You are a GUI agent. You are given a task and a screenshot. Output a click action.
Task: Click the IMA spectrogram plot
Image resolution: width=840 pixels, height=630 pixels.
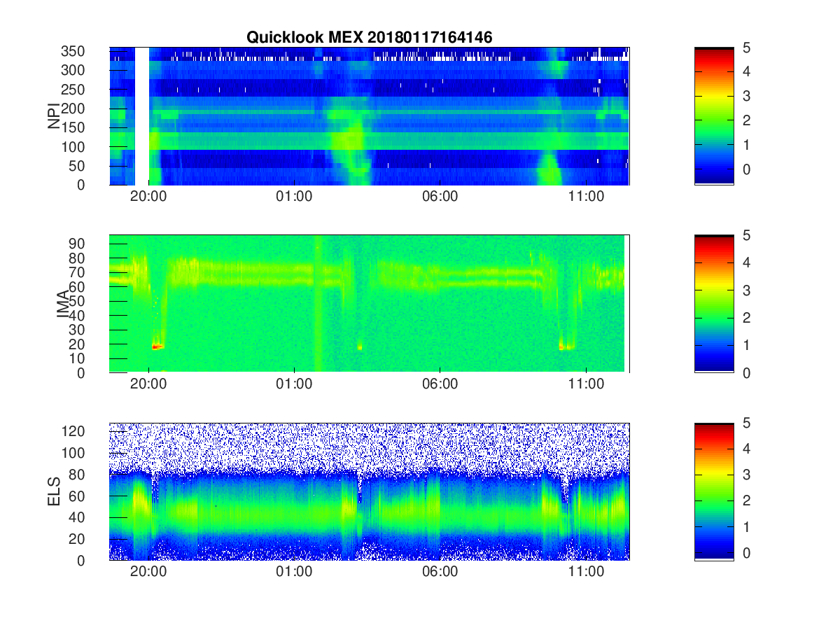click(x=369, y=304)
